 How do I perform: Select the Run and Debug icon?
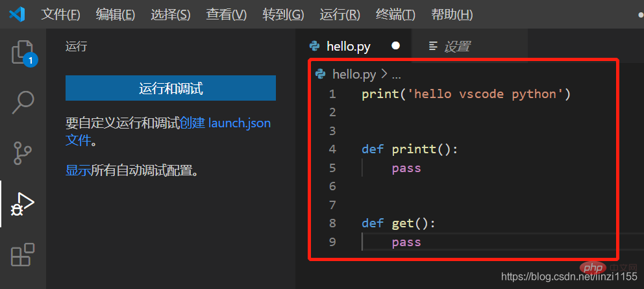(23, 205)
